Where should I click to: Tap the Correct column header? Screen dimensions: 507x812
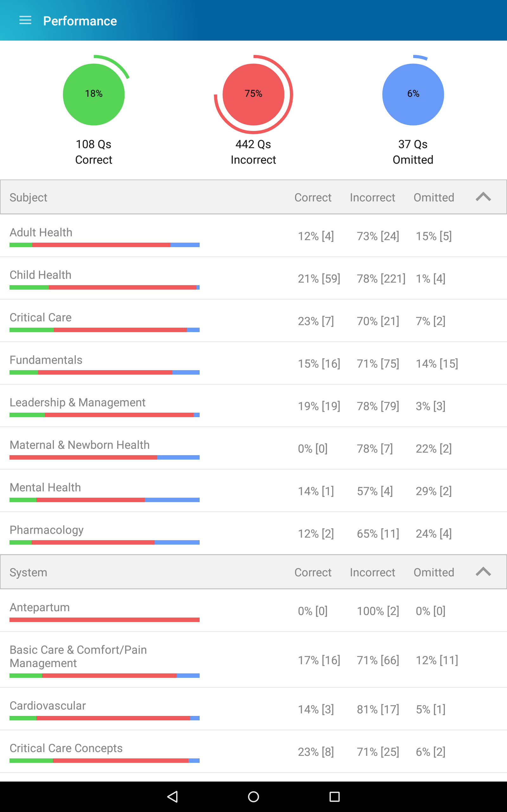[x=313, y=197]
